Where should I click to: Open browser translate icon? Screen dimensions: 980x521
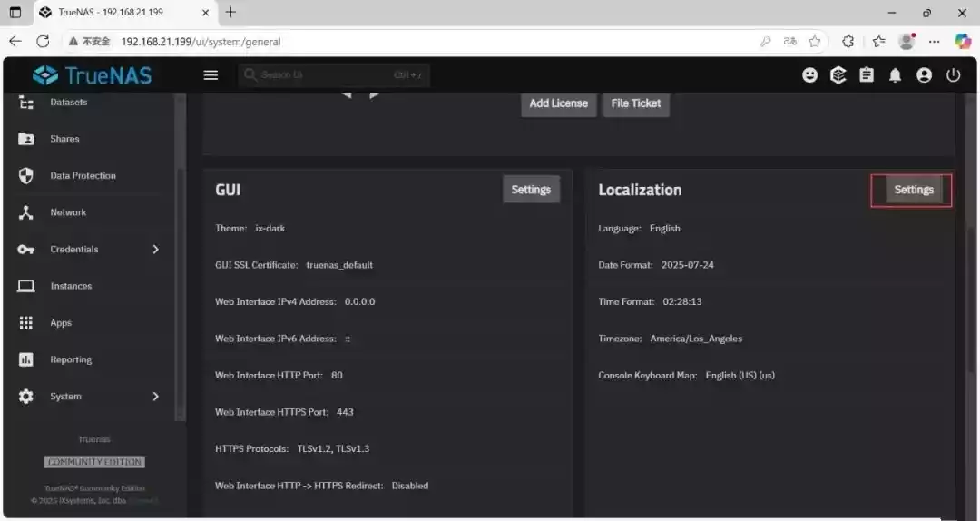coord(790,41)
